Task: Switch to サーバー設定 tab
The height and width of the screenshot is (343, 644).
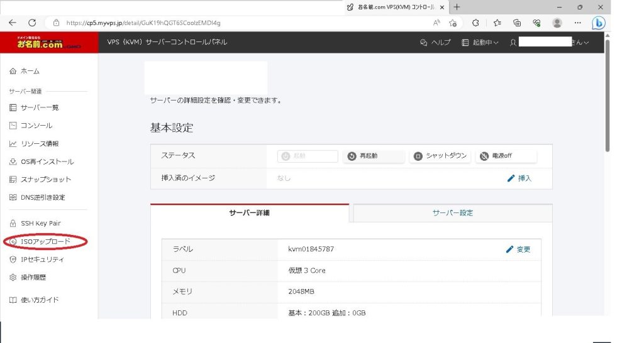Action: click(x=452, y=213)
